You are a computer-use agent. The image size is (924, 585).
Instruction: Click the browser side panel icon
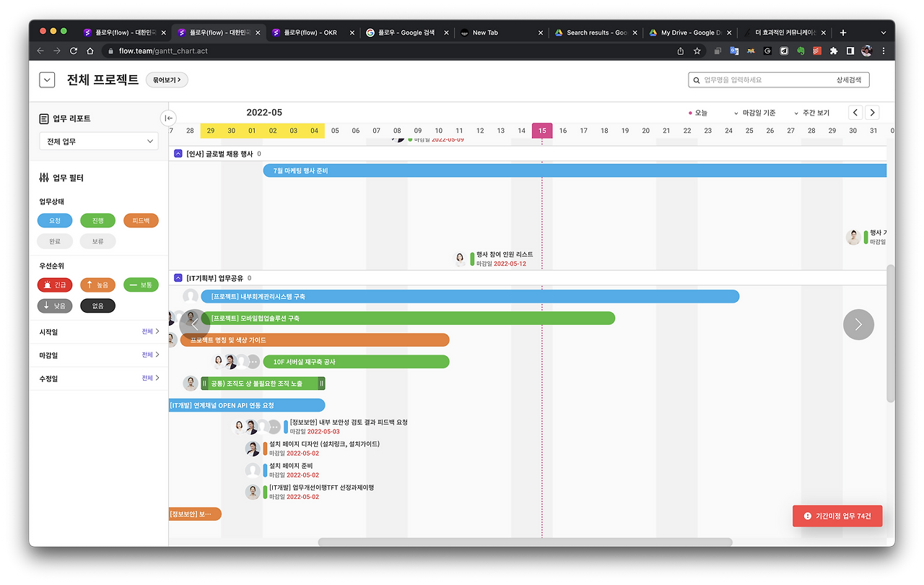tap(850, 51)
